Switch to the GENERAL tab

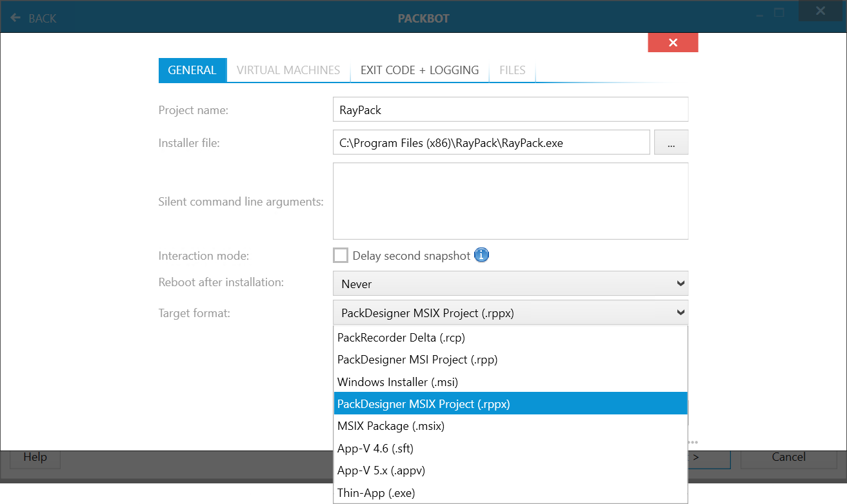click(192, 70)
